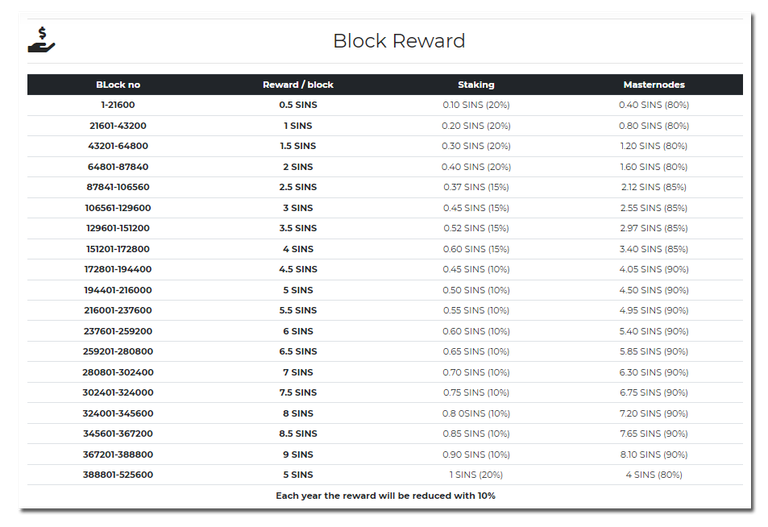The image size is (768, 527).
Task: Select the Reward / block column header
Action: click(x=298, y=85)
